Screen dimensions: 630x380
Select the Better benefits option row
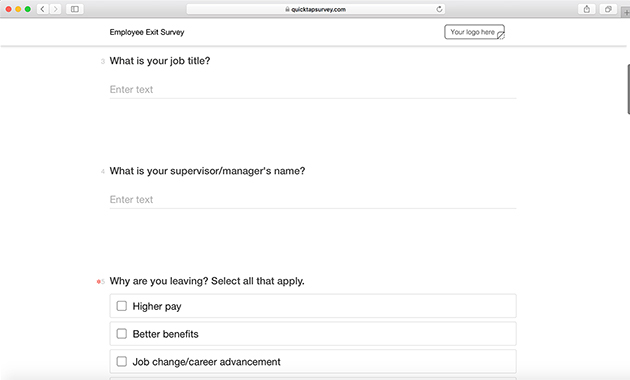[313, 334]
